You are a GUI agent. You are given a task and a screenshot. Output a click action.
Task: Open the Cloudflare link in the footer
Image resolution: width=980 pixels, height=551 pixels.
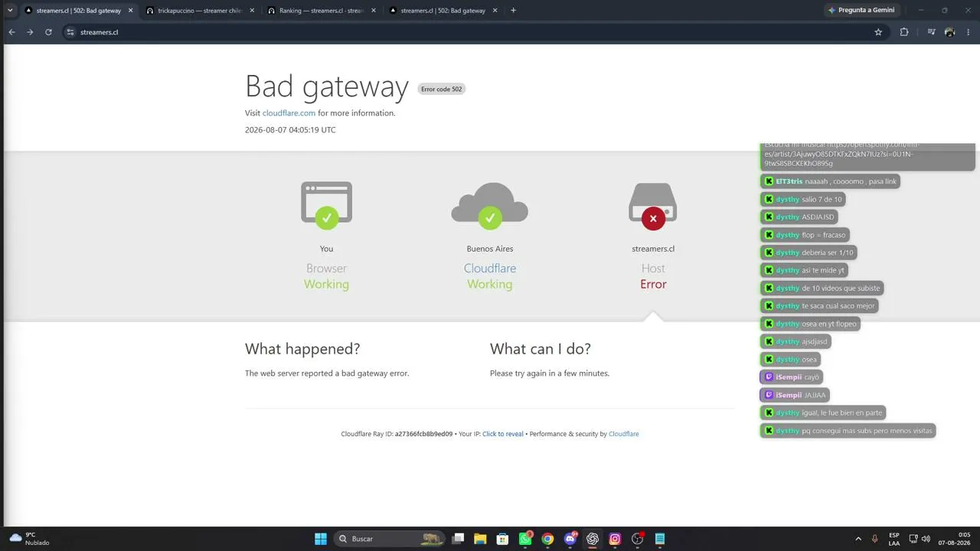tap(623, 434)
